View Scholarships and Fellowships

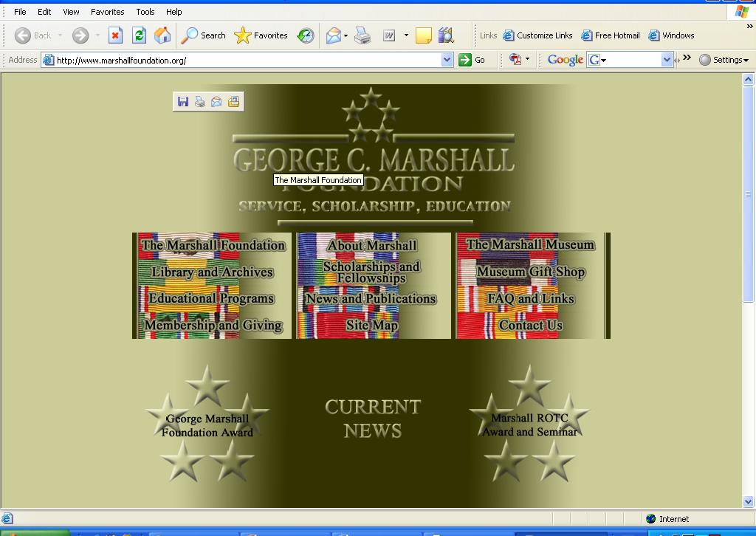click(x=371, y=272)
